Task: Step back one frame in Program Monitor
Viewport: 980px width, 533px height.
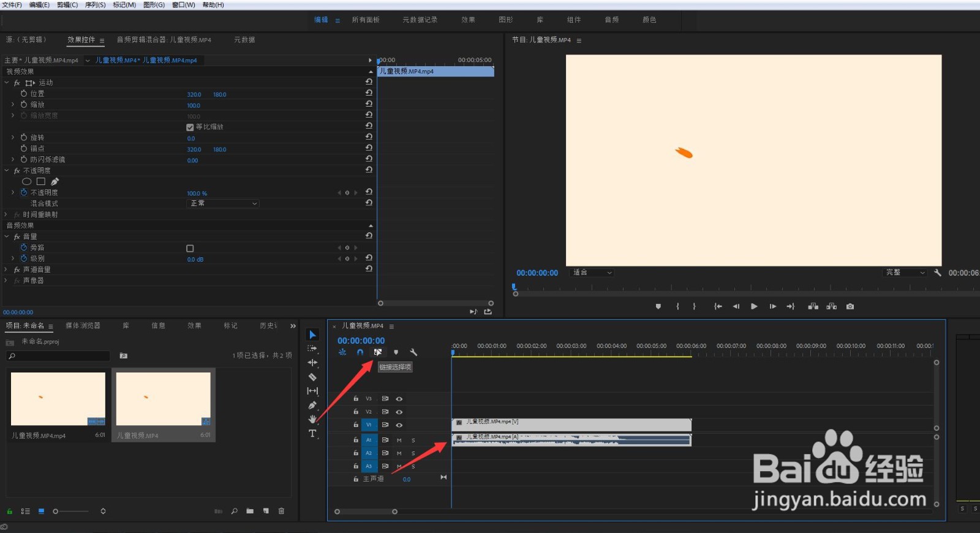Action: coord(736,306)
